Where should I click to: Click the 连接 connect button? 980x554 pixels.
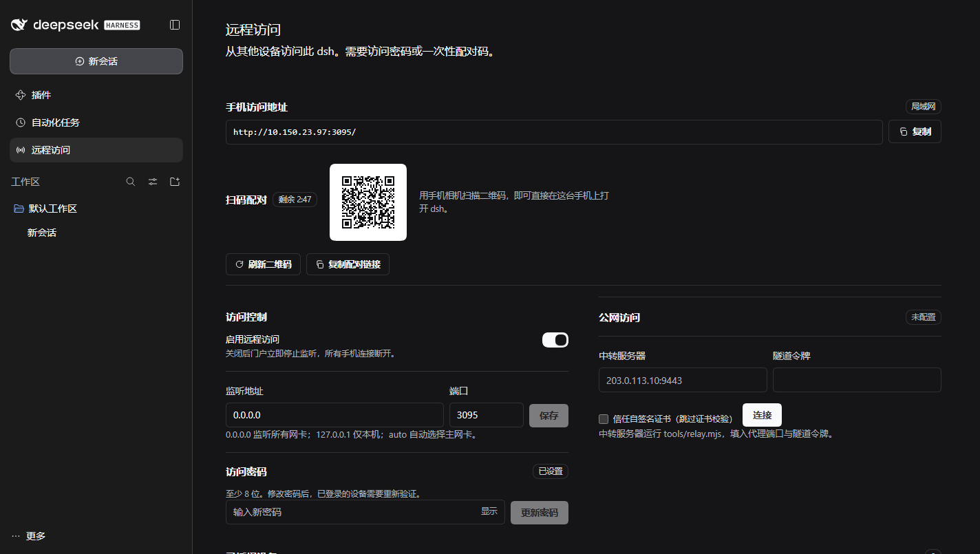coord(762,415)
